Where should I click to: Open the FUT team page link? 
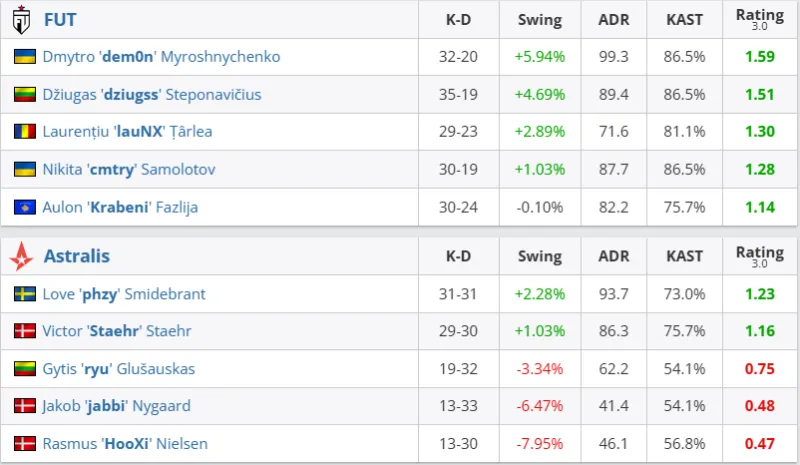pyautogui.click(x=60, y=19)
